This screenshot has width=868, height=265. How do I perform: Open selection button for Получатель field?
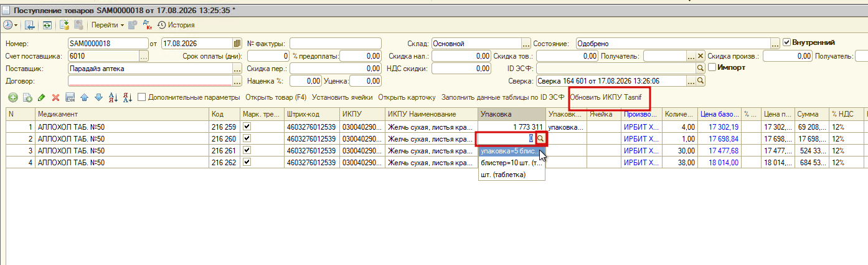pyautogui.click(x=691, y=56)
